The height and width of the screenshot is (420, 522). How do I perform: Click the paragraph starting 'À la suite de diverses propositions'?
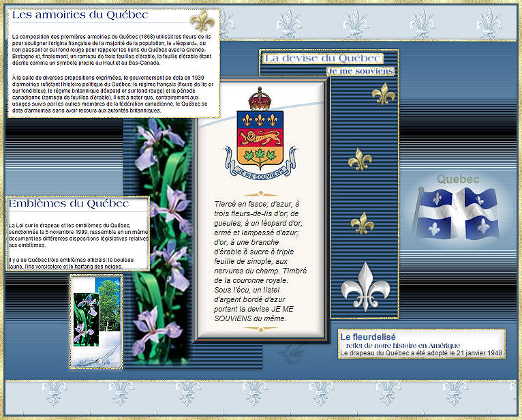point(112,94)
